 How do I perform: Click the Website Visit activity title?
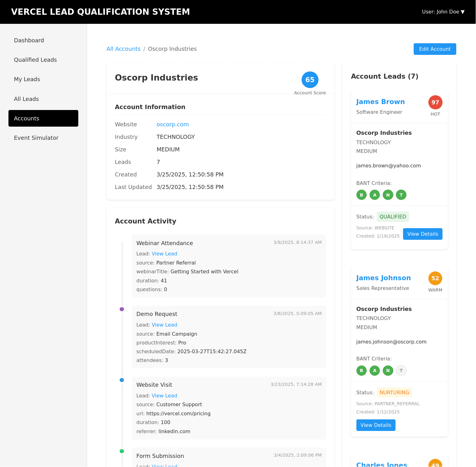pyautogui.click(x=154, y=385)
